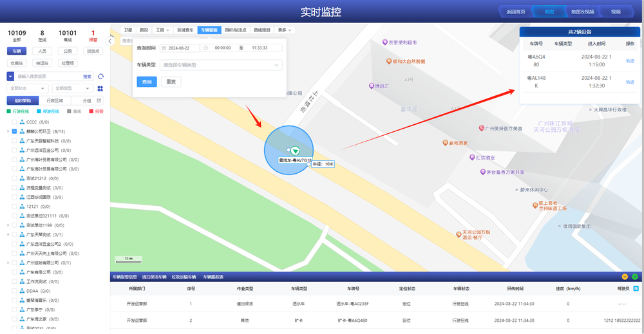
Task: Click the 查询 query button
Action: pos(147,82)
